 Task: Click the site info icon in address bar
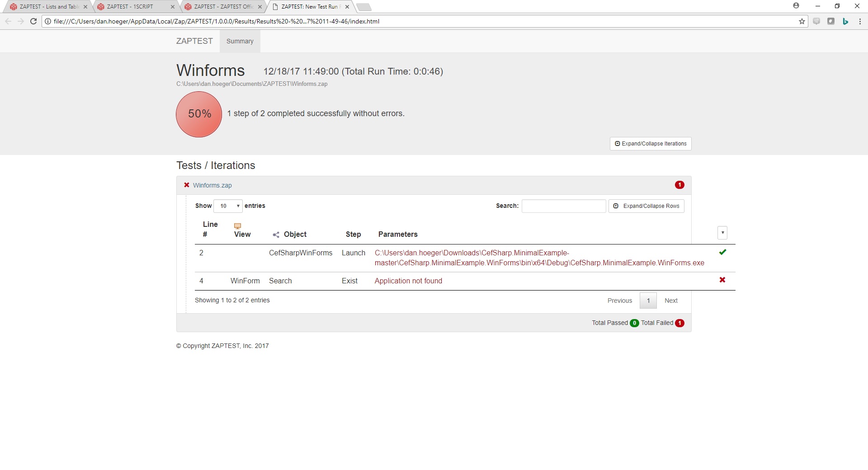(x=48, y=21)
